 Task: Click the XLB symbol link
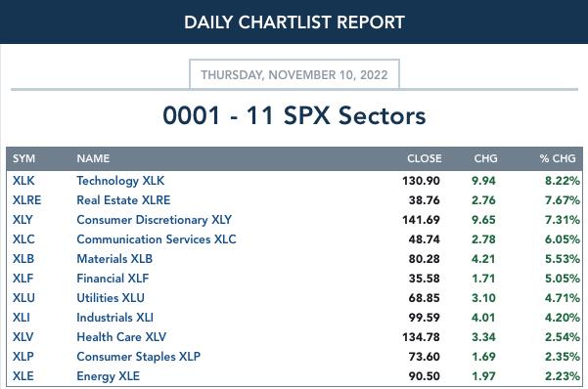click(x=23, y=259)
